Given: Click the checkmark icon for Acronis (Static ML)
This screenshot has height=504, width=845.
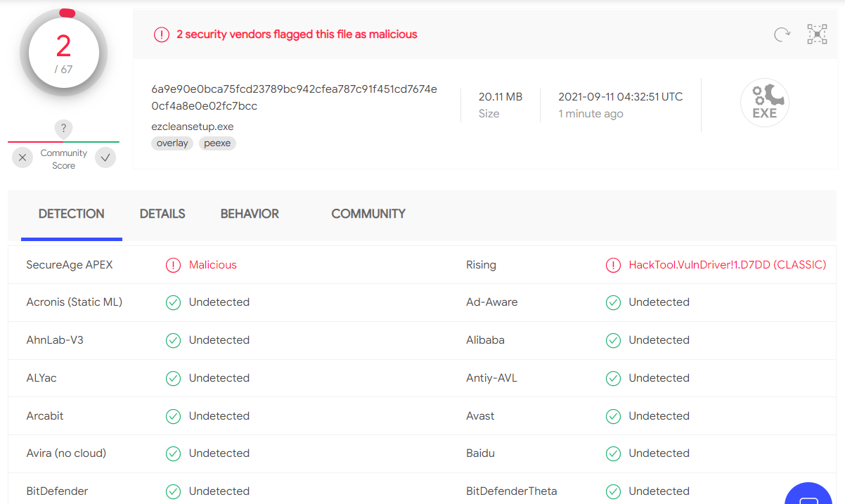Looking at the screenshot, I should pos(173,302).
